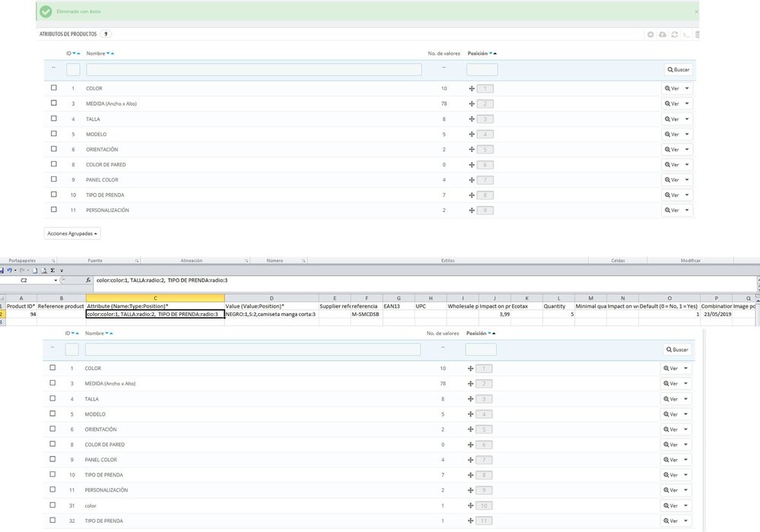Select the lowercase color row checkbox, ID 31
This screenshot has height=532, width=760.
(x=53, y=505)
